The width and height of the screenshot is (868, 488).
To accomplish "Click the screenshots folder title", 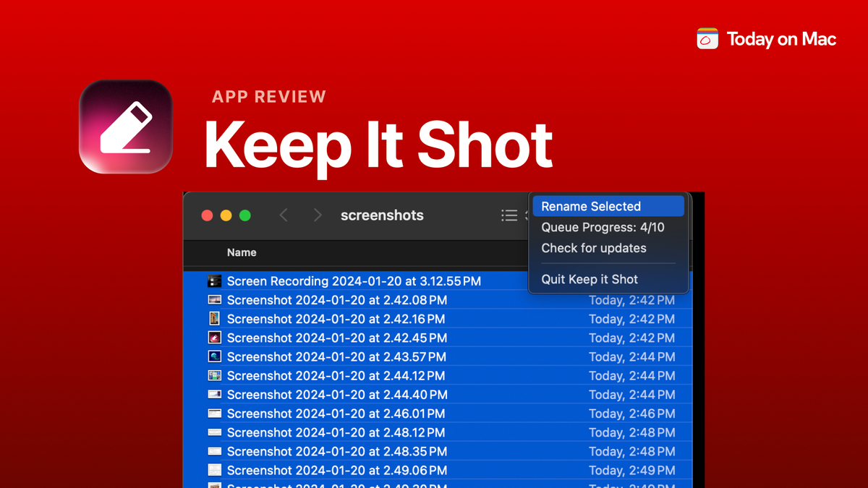I will pyautogui.click(x=382, y=215).
